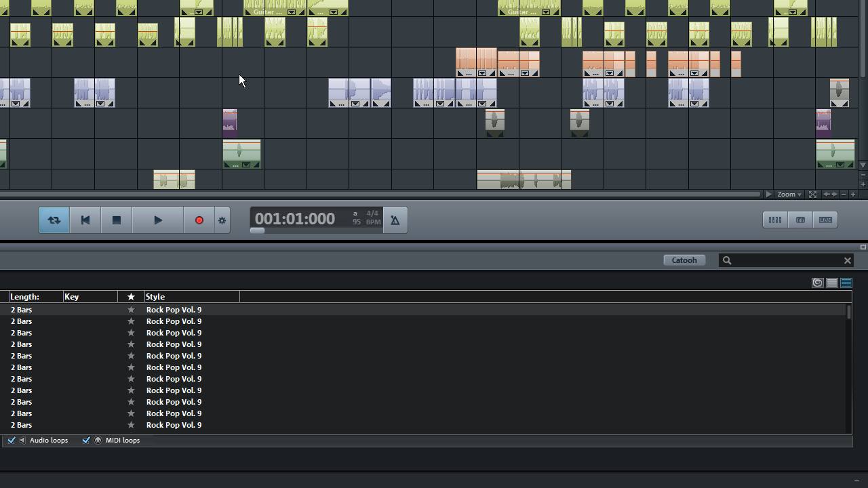Screen dimensions: 868x488
Task: Click the position slider under the time display
Action: pyautogui.click(x=257, y=230)
